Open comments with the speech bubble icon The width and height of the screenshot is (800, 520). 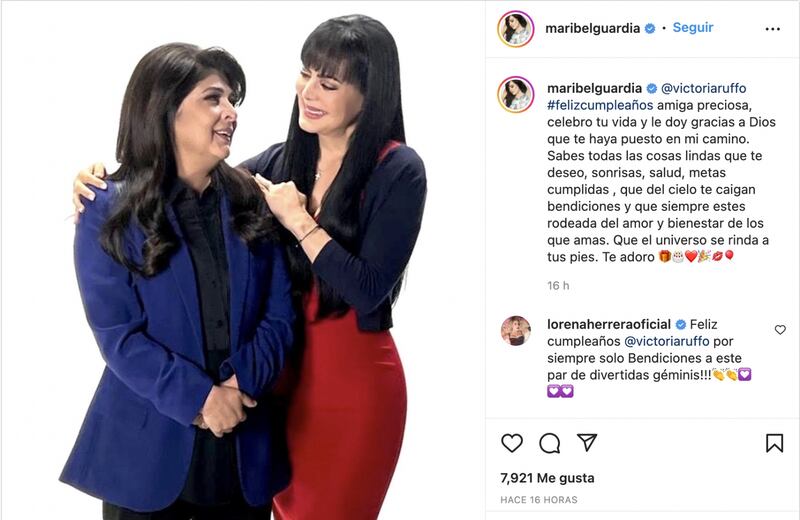click(549, 443)
